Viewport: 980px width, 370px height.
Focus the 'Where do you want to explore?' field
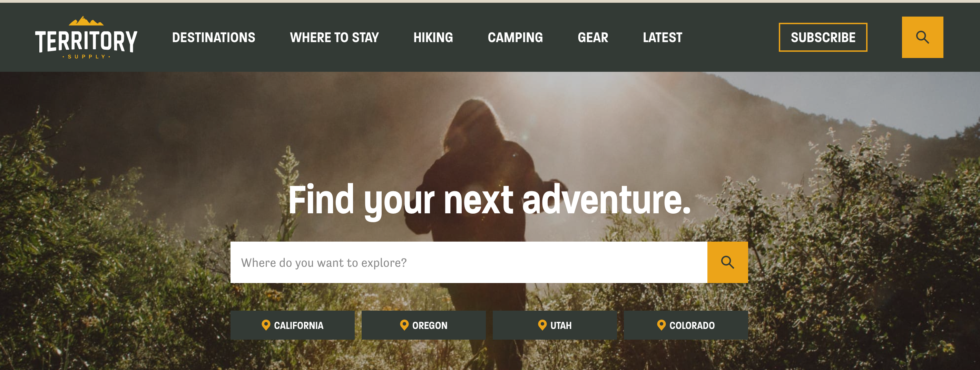click(x=469, y=262)
